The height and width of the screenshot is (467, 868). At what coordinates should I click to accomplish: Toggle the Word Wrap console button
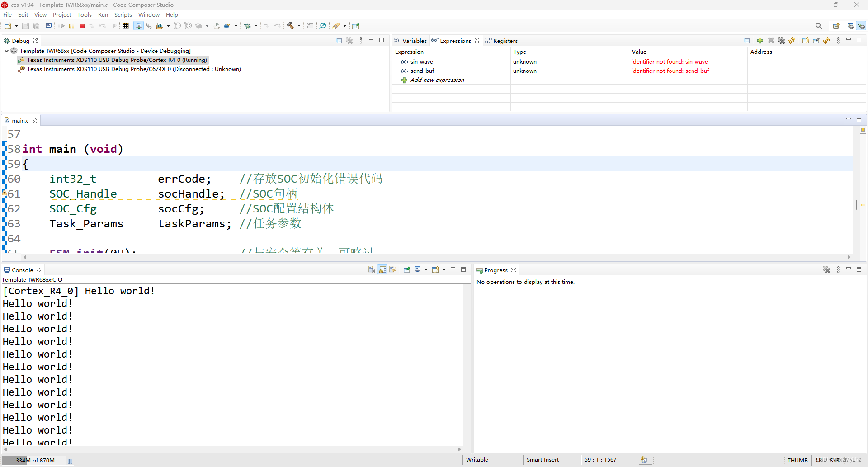[392, 270]
